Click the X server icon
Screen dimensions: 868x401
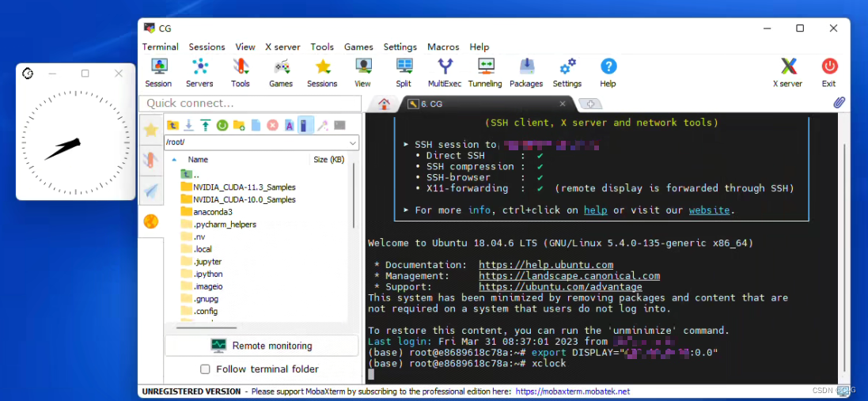pos(787,71)
